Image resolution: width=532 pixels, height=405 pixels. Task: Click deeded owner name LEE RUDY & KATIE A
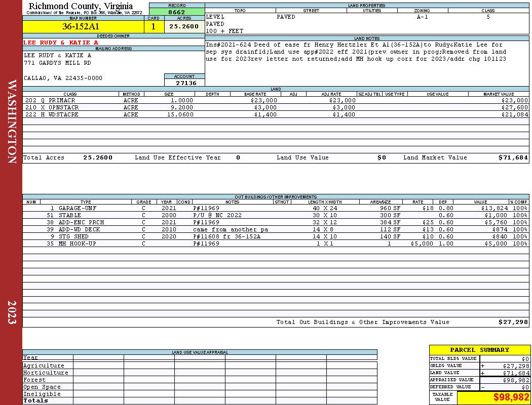click(61, 43)
